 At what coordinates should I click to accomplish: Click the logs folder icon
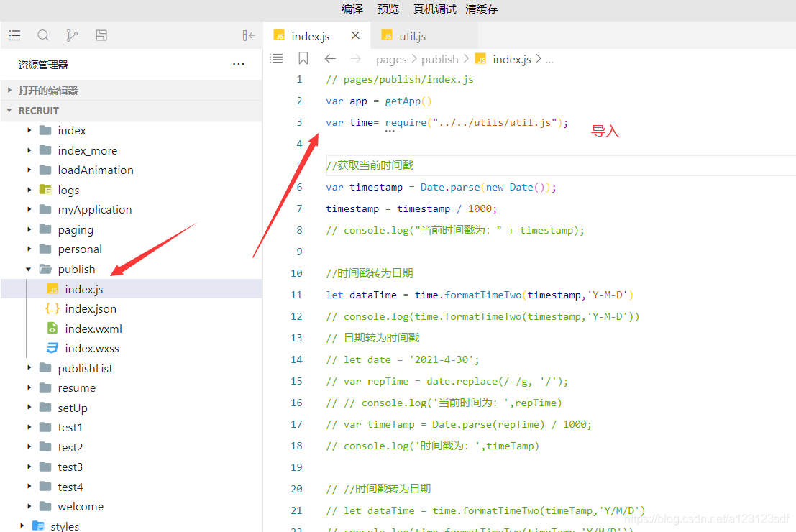[46, 190]
